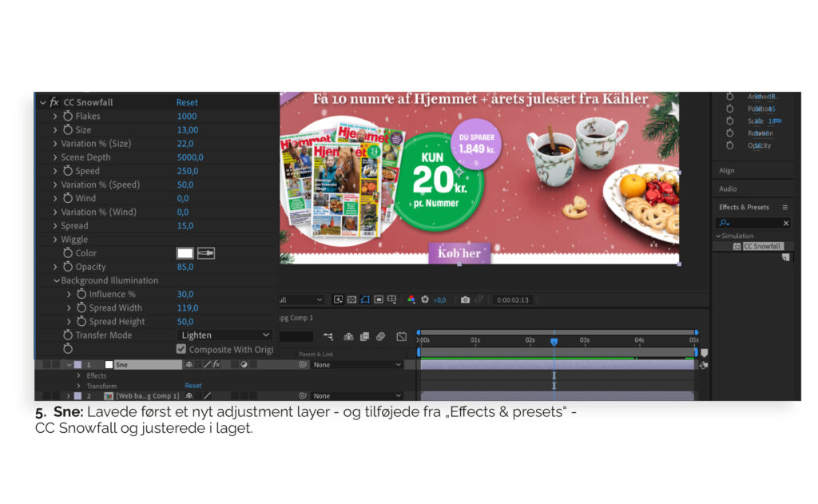The height and width of the screenshot is (504, 818).
Task: Toggle the CC Snowfall fx effect switch
Action: pos(54,102)
